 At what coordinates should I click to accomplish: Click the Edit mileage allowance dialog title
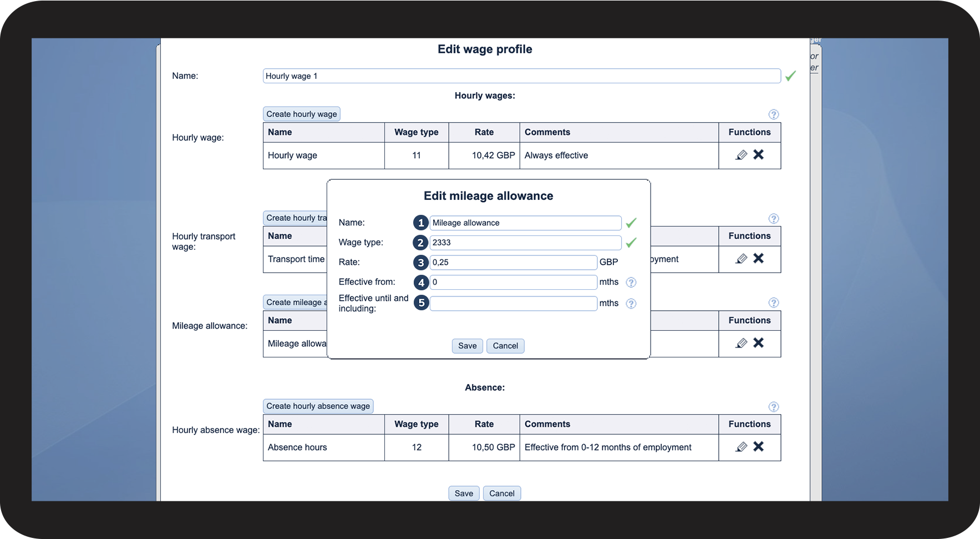(489, 196)
